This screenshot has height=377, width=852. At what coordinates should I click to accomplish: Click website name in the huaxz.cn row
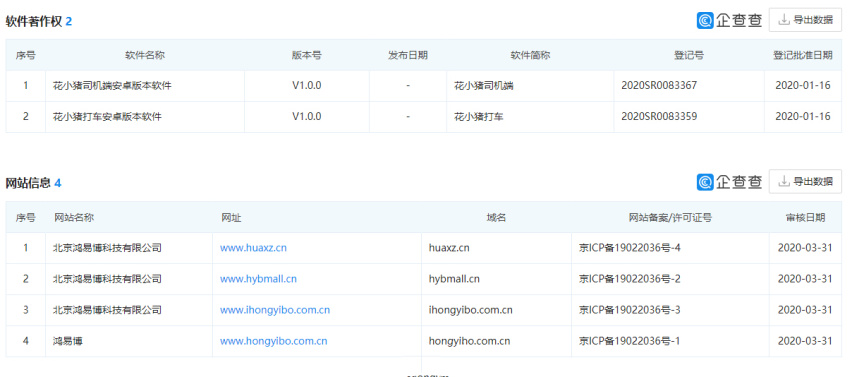[x=107, y=248]
